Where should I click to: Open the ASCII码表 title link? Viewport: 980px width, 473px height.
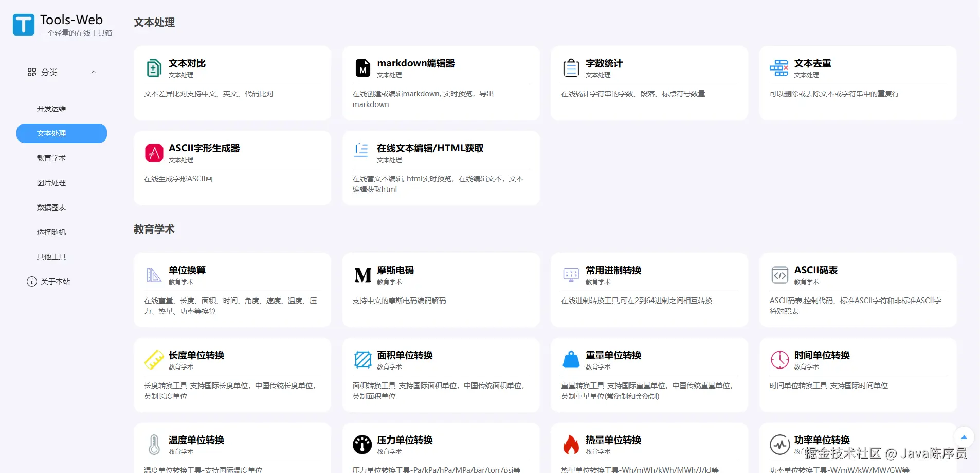tap(816, 270)
